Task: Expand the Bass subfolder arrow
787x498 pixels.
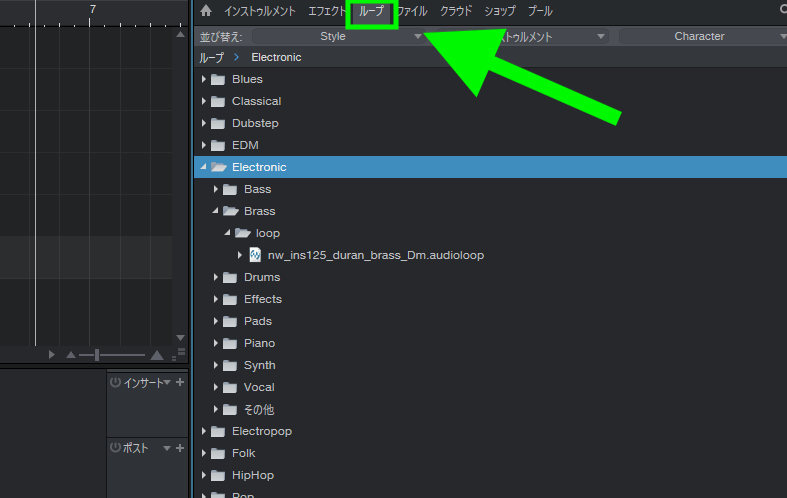Action: [215, 189]
